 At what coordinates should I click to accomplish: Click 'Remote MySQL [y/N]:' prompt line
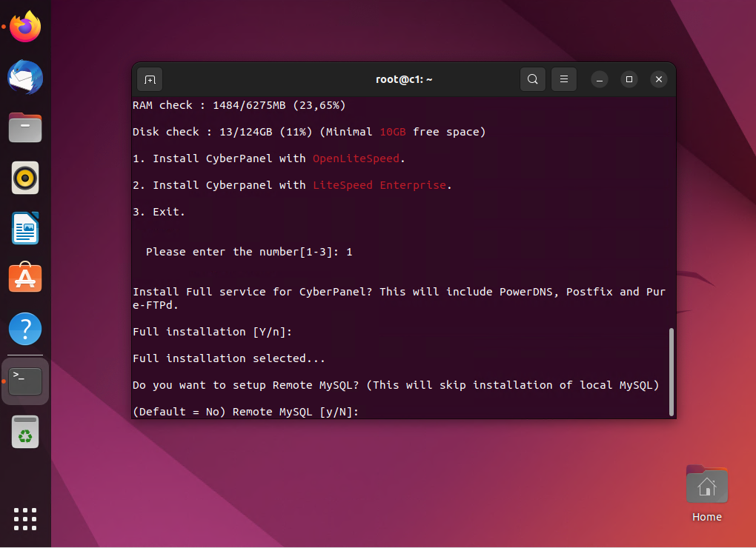pyautogui.click(x=246, y=412)
